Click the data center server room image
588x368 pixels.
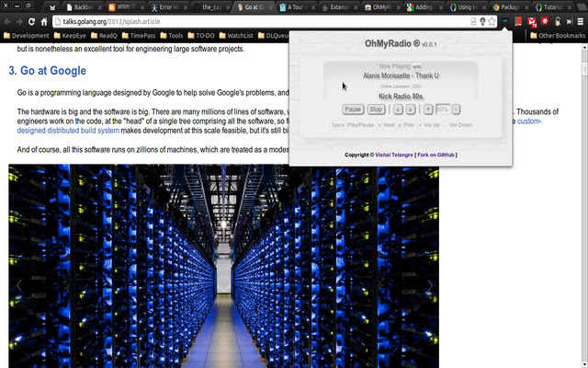(x=223, y=266)
